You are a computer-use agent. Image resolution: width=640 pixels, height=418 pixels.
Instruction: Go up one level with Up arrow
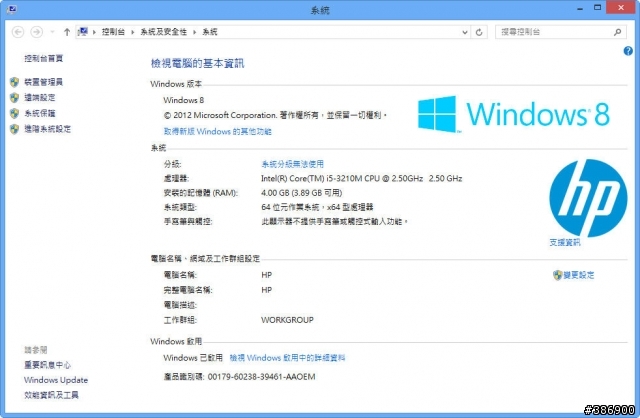tap(67, 32)
